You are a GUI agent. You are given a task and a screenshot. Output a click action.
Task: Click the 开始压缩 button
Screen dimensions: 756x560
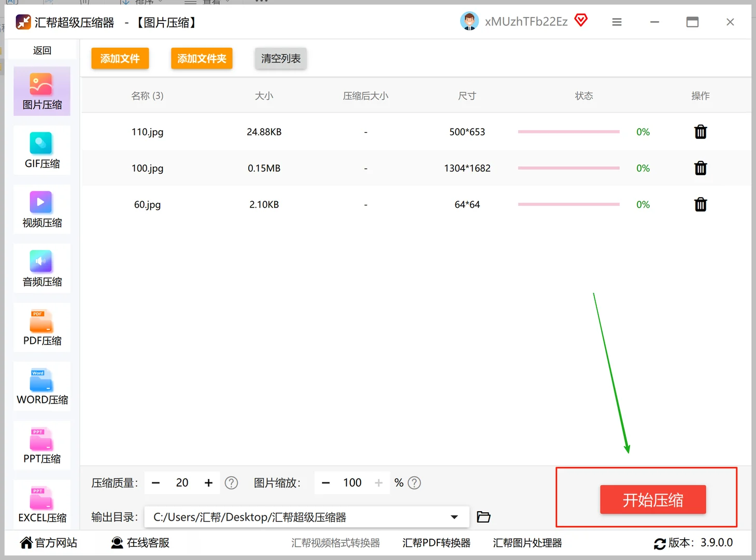point(653,499)
